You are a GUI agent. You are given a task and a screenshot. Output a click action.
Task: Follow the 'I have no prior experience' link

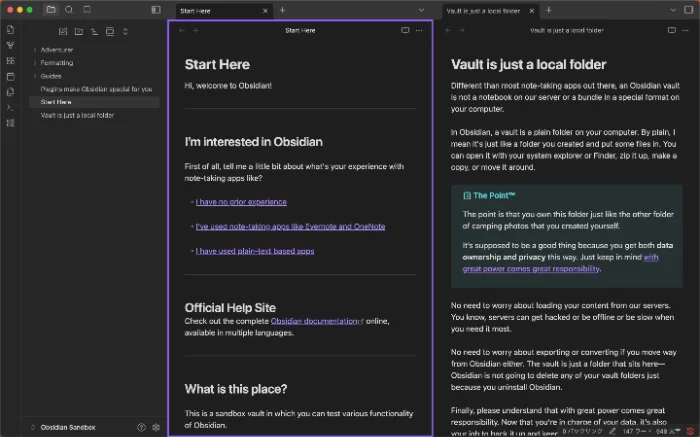pos(241,202)
